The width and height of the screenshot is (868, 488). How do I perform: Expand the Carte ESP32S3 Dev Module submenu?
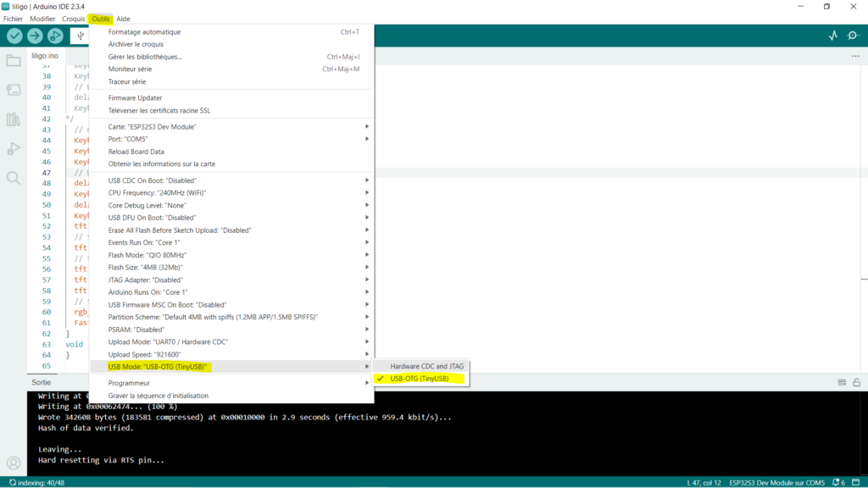click(232, 127)
